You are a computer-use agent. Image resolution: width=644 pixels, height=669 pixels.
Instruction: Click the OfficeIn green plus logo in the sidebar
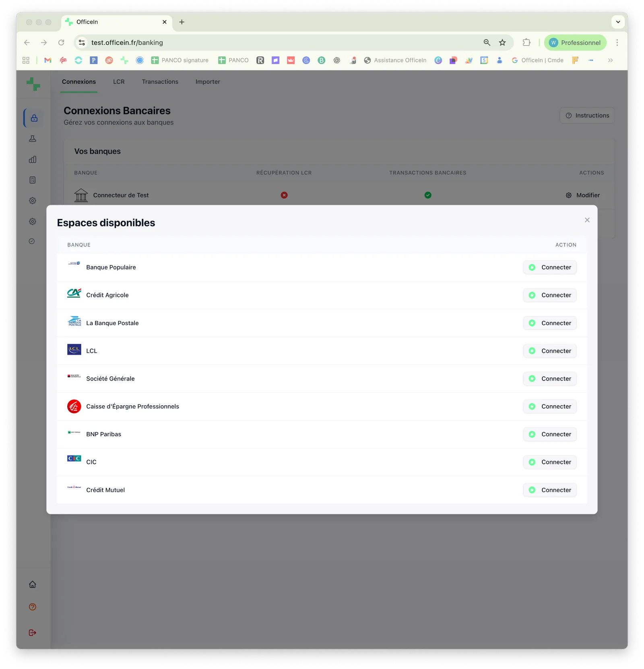pos(33,84)
